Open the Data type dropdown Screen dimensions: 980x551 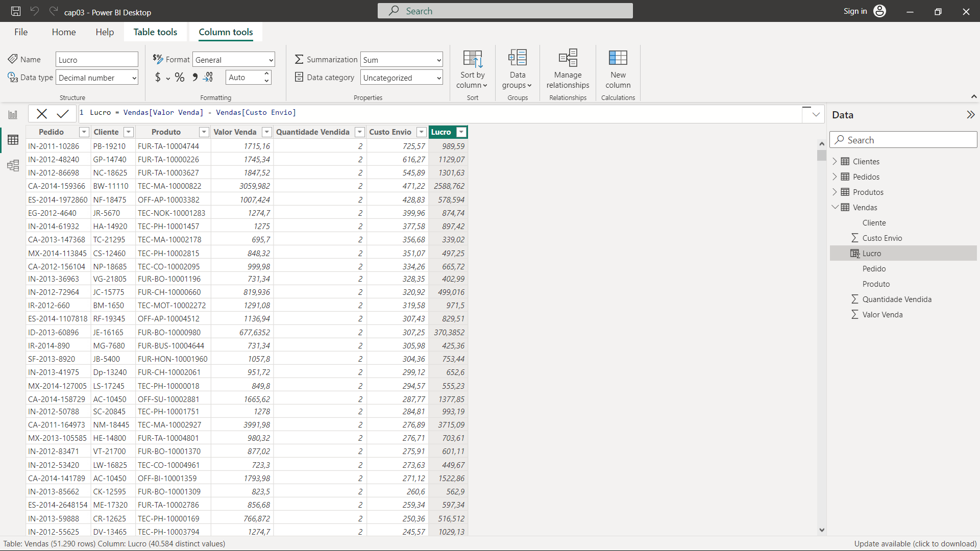pos(97,78)
